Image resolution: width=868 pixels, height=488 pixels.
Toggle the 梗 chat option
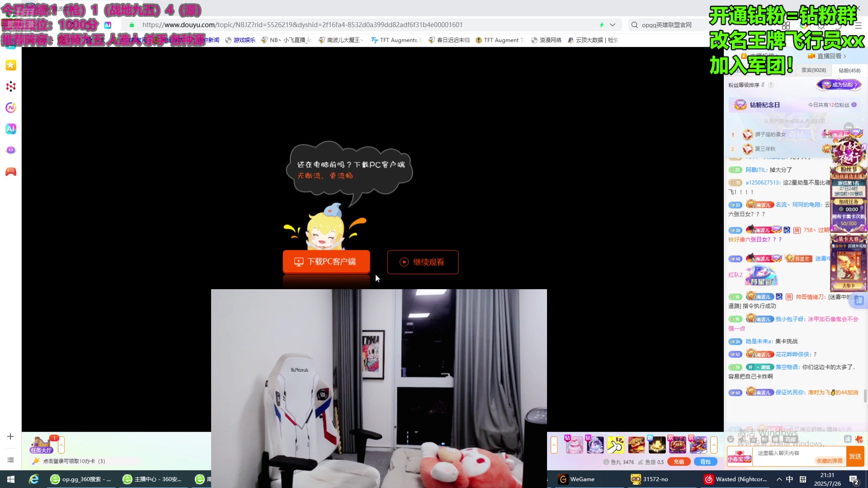tap(775, 439)
